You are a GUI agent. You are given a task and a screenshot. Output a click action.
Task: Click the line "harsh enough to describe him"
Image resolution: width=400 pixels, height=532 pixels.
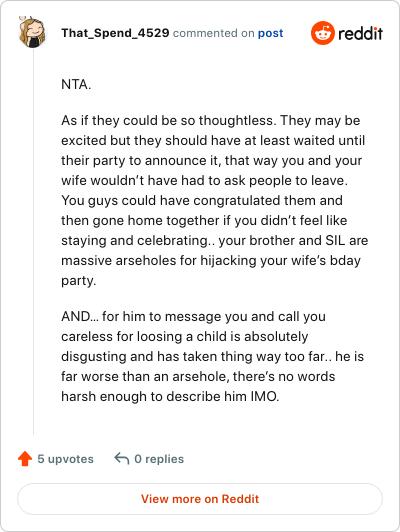click(170, 396)
